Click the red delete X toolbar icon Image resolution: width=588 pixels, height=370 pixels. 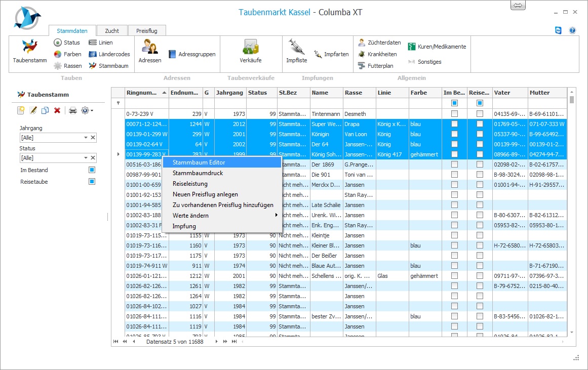coord(57,110)
